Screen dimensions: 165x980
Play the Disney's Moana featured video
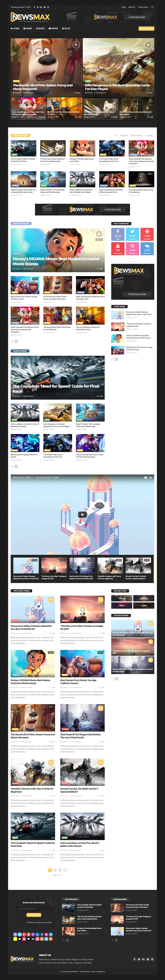[99, 234]
